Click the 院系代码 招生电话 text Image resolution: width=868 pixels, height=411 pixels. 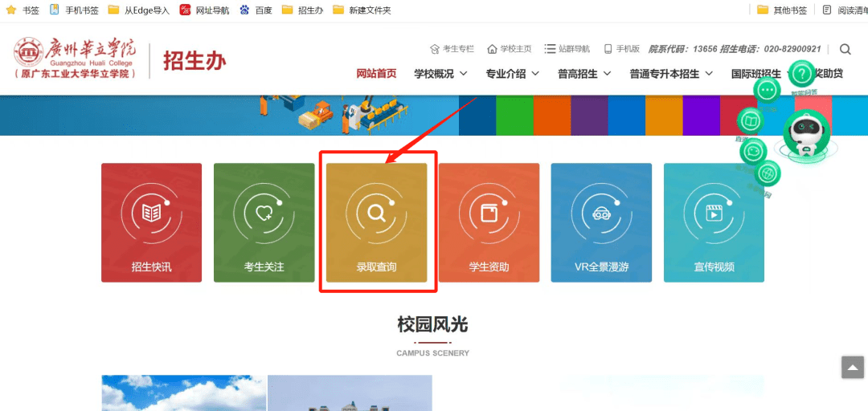[734, 49]
